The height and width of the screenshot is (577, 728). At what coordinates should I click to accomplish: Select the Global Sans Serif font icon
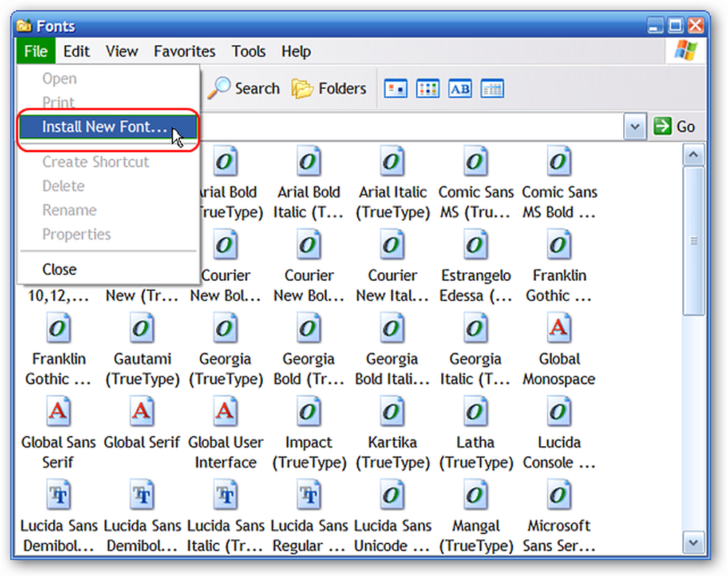pos(58,411)
